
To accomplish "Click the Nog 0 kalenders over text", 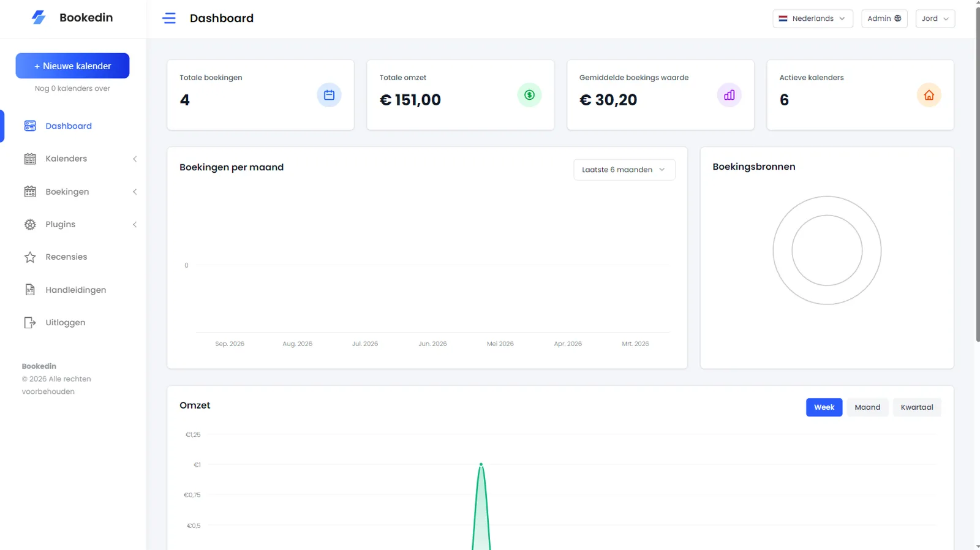I will pyautogui.click(x=72, y=88).
